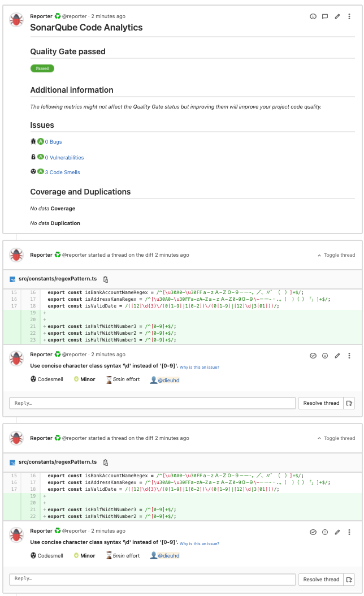The height and width of the screenshot is (596, 364).
Task: Click Resolve thread button in first thread
Action: (321, 403)
